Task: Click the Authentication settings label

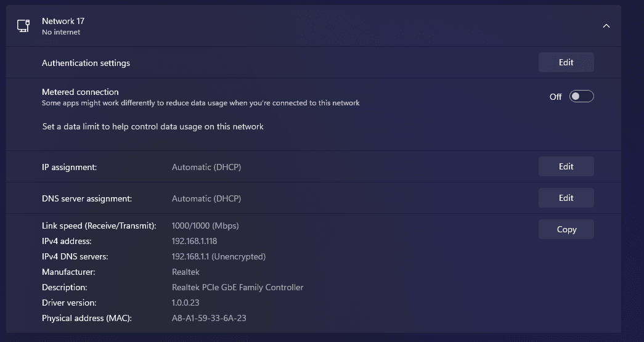Action: [86, 63]
